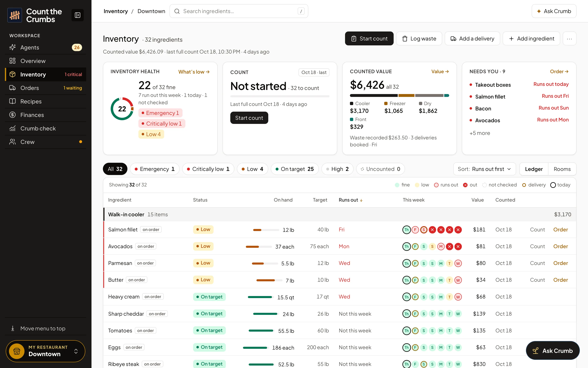Image resolution: width=588 pixels, height=368 pixels.
Task: Focus the Search ingredients field
Action: 239,11
